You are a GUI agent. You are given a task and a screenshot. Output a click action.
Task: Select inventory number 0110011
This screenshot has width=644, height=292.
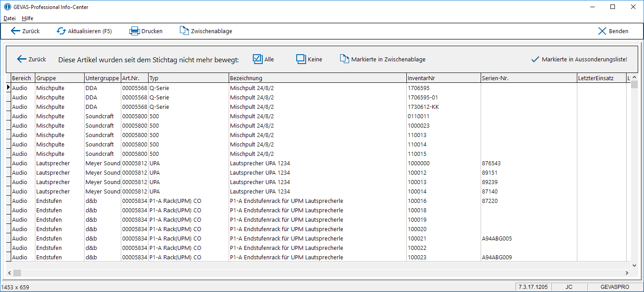[418, 116]
